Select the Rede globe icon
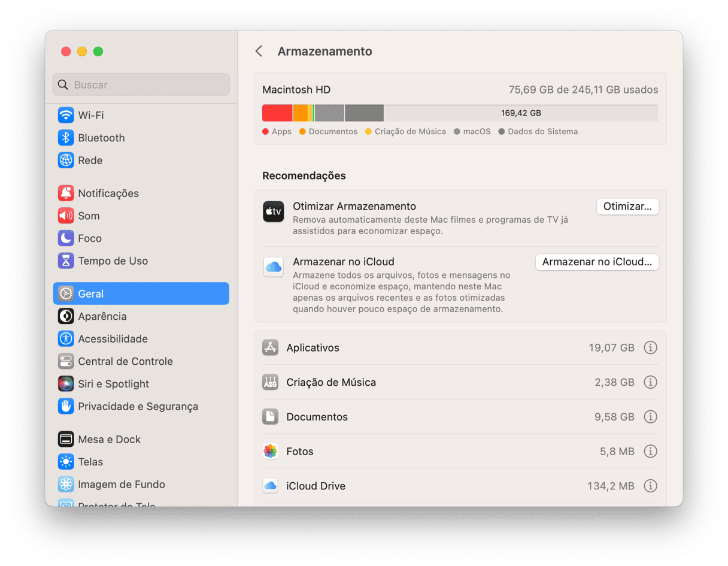The height and width of the screenshot is (566, 728). tap(66, 161)
